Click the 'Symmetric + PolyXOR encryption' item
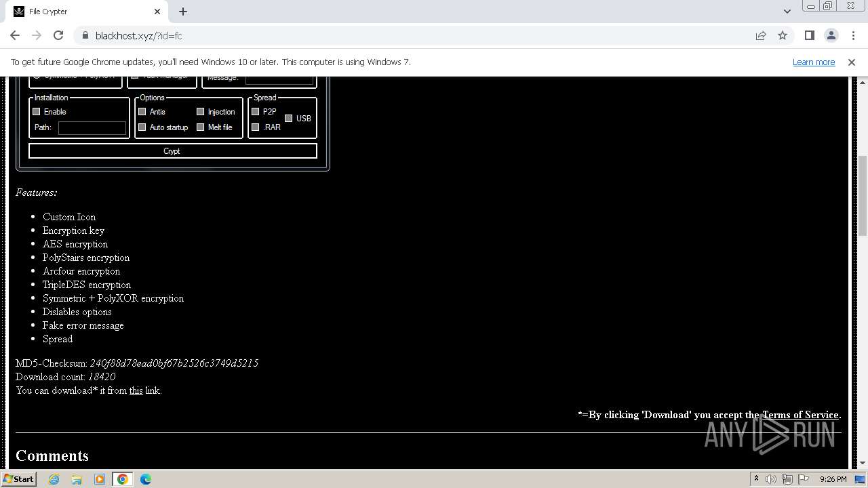Image resolution: width=868 pixels, height=488 pixels. (x=113, y=298)
